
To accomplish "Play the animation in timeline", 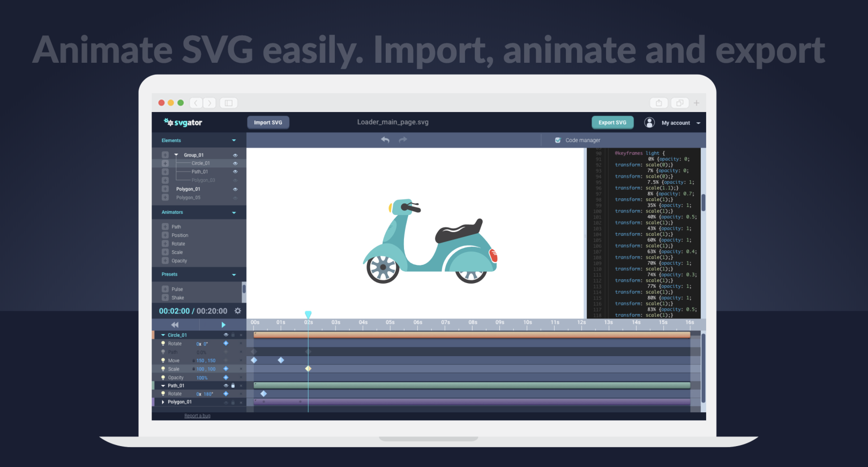I will click(x=223, y=325).
